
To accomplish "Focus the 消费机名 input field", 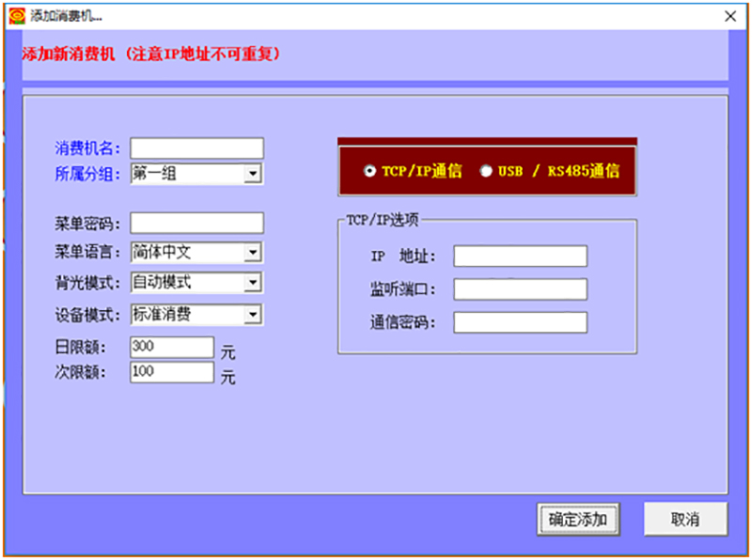I will point(196,148).
